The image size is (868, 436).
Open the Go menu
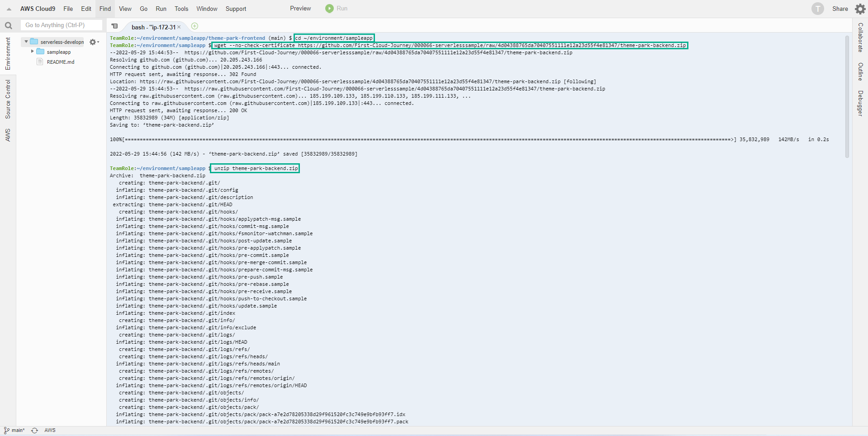[x=144, y=9]
